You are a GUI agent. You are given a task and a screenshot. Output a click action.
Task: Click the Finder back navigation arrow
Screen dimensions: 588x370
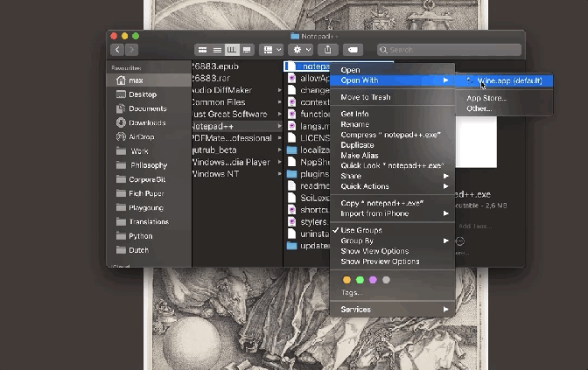coord(117,50)
